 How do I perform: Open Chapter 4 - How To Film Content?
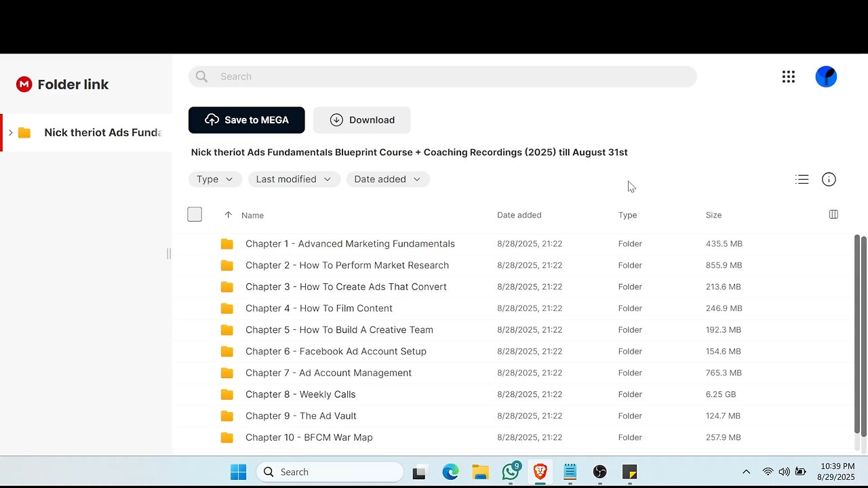tap(319, 308)
